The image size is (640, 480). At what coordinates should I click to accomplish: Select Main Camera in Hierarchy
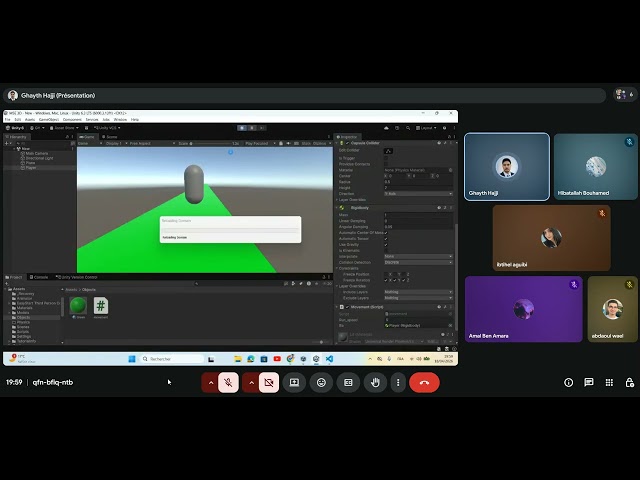[37, 153]
